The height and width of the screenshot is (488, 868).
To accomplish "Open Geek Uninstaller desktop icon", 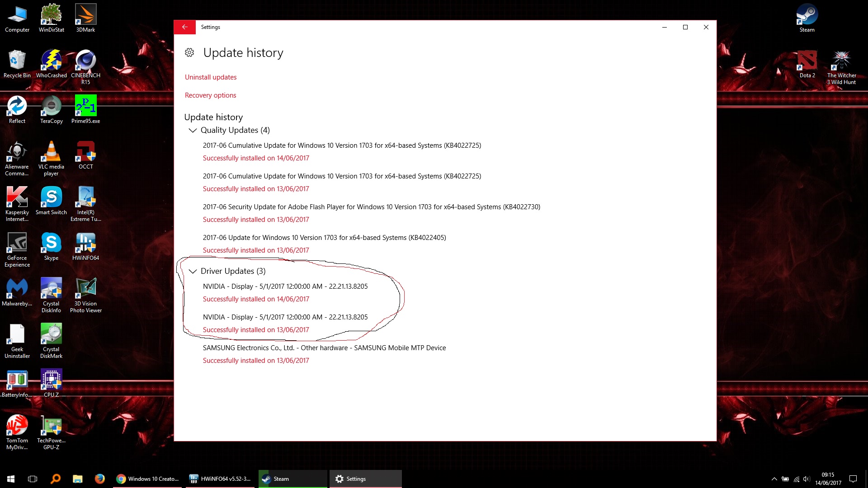I will 17,342.
